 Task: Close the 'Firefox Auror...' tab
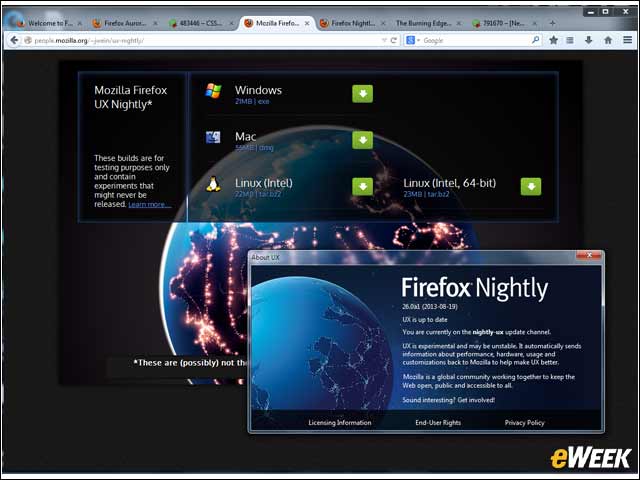(x=156, y=24)
